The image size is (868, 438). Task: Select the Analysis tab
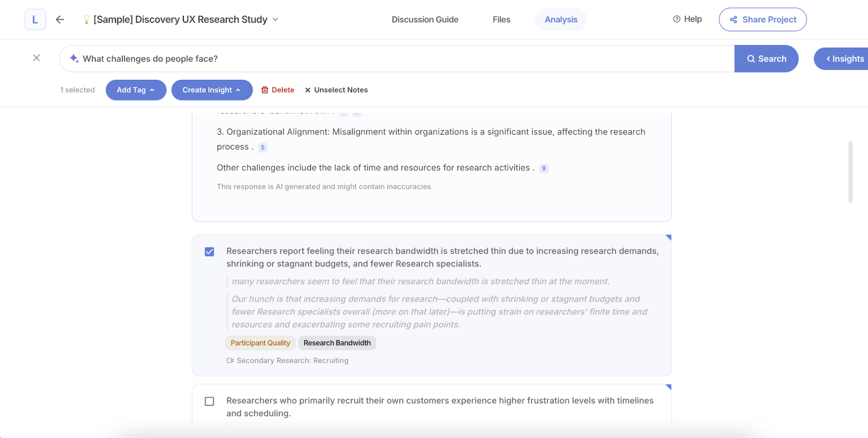(561, 20)
